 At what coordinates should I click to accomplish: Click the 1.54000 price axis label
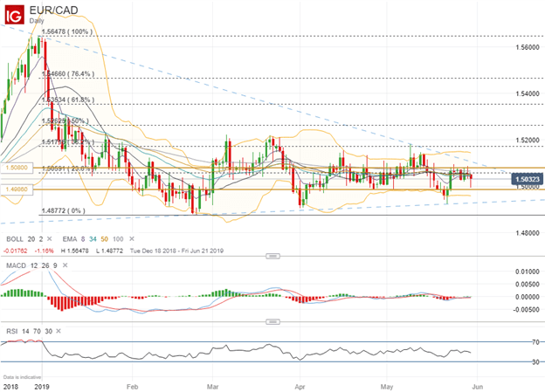tap(528, 93)
